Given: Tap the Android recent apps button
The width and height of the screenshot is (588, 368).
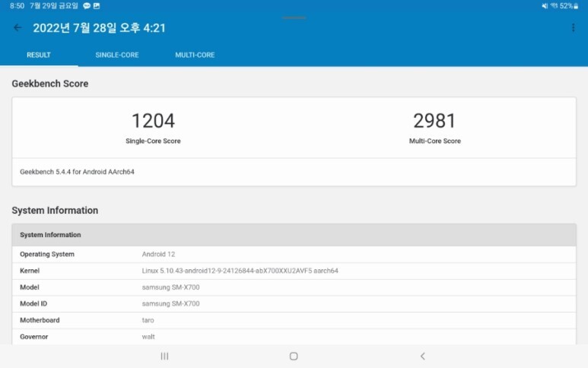Looking at the screenshot, I should tap(164, 356).
